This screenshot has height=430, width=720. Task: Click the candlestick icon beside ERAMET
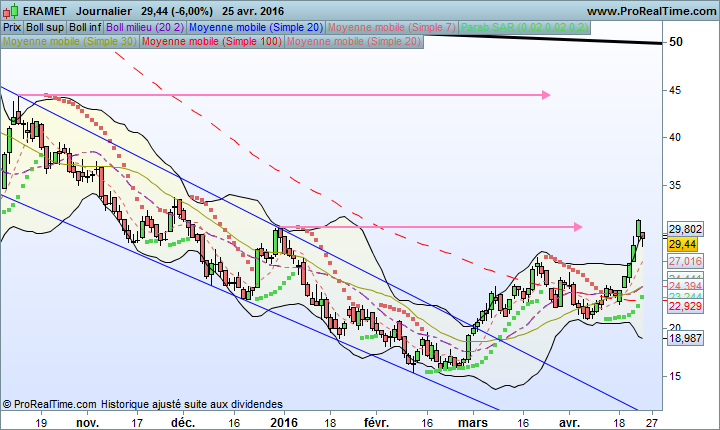11,11
